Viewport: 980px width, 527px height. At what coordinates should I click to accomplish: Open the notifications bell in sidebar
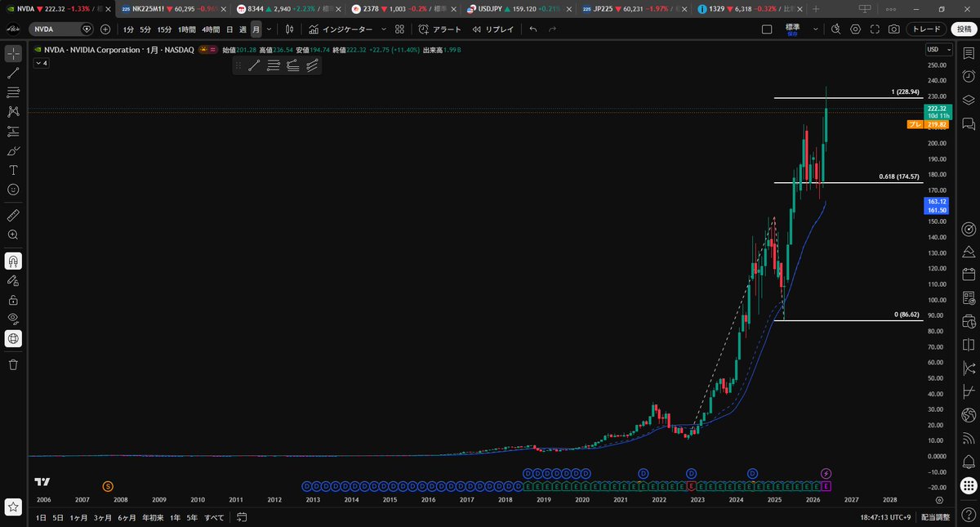pos(969,461)
